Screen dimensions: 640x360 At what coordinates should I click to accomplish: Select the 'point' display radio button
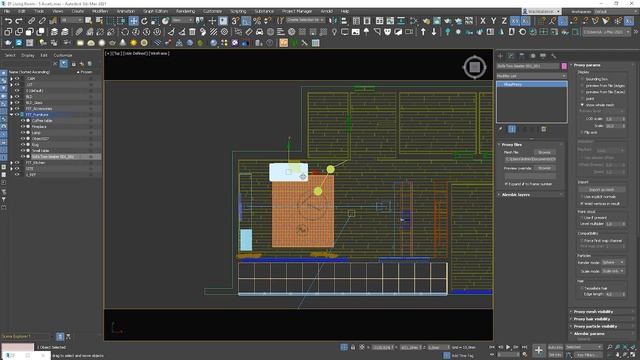click(583, 98)
